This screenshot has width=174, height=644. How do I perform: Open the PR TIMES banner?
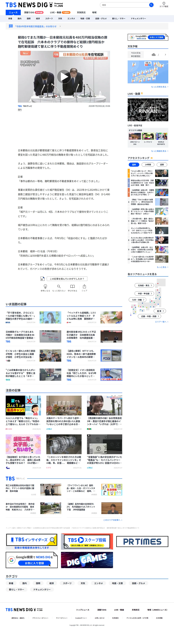tap(142, 542)
